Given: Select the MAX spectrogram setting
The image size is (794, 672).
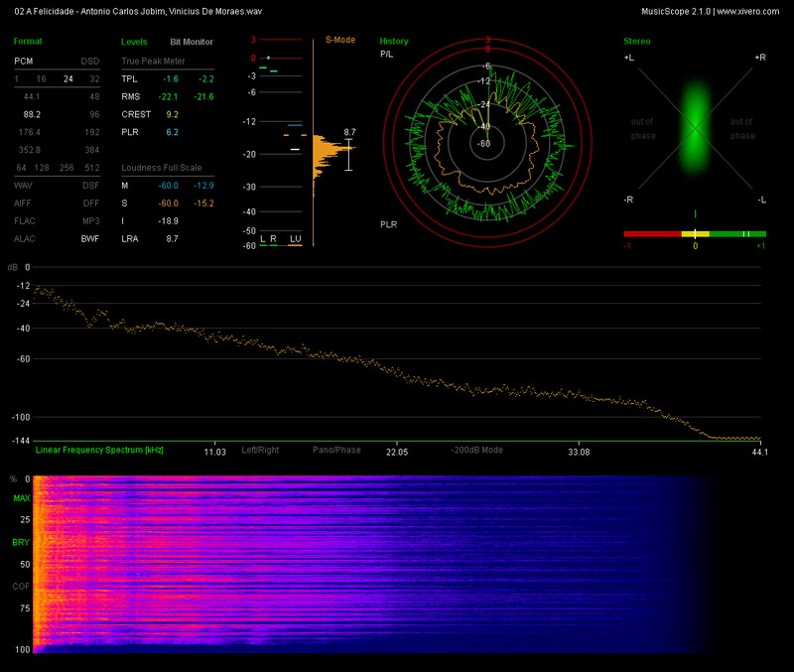Looking at the screenshot, I should (21, 498).
